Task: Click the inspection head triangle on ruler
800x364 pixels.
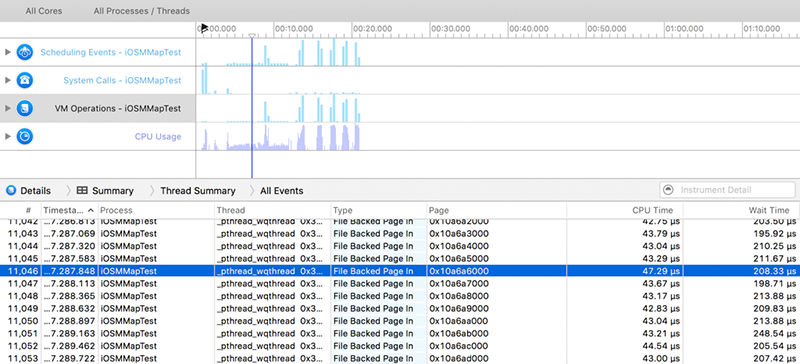Action: (252, 36)
